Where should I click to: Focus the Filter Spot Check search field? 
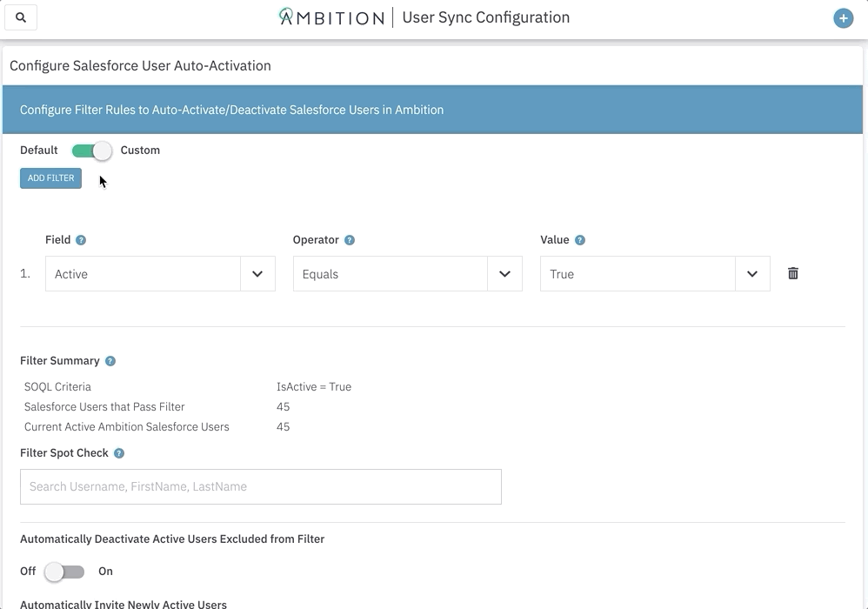(x=261, y=486)
